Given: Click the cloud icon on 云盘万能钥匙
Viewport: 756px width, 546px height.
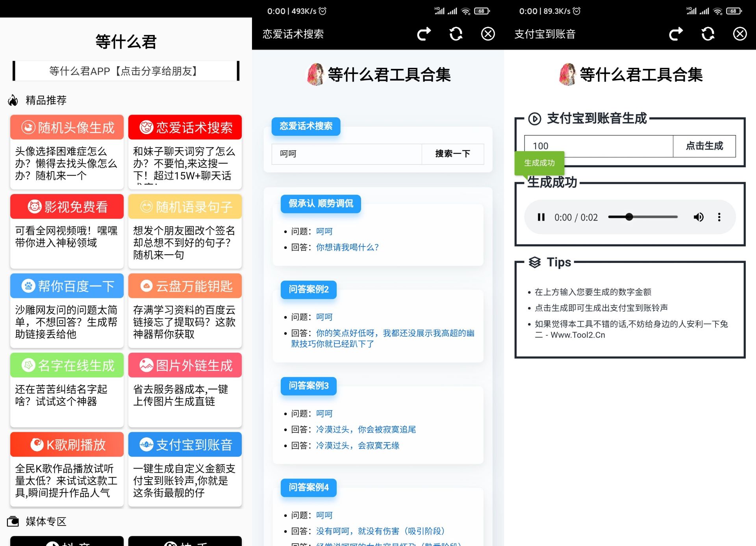Looking at the screenshot, I should point(146,286).
